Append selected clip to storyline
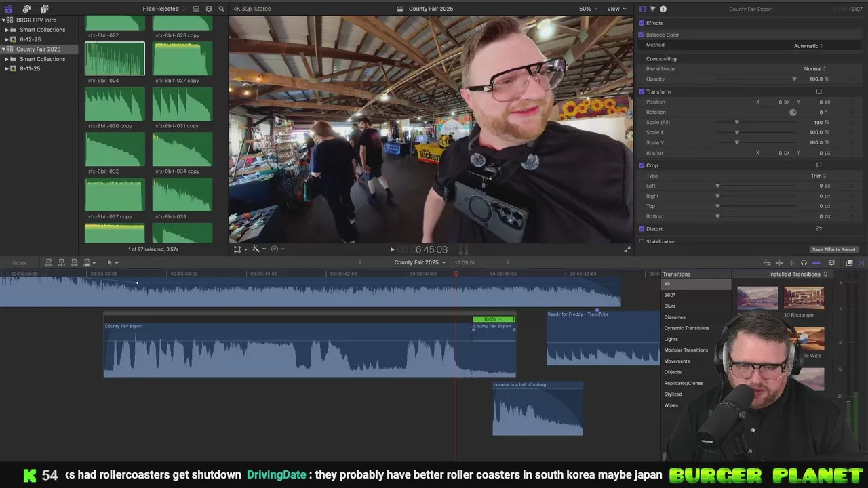This screenshot has width=868, height=488. pyautogui.click(x=74, y=262)
